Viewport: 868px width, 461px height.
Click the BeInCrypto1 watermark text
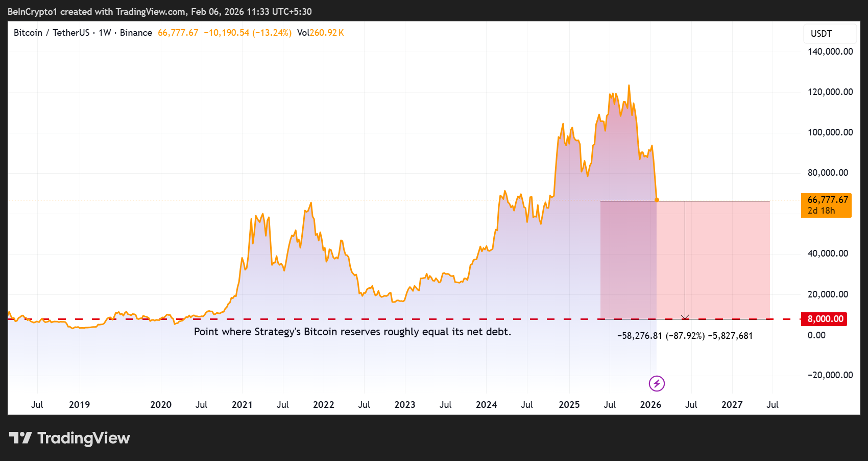[x=32, y=11]
